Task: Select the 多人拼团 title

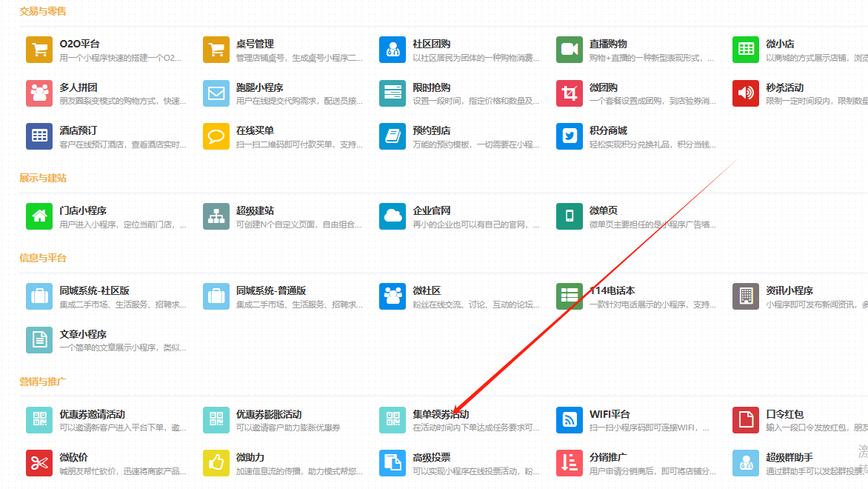Action: click(x=79, y=87)
